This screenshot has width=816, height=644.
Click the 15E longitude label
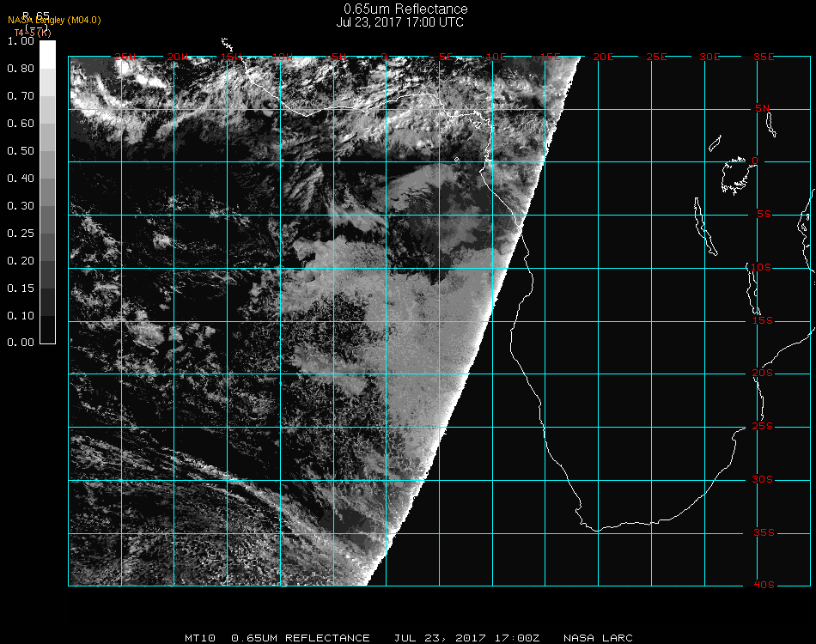coord(550,57)
